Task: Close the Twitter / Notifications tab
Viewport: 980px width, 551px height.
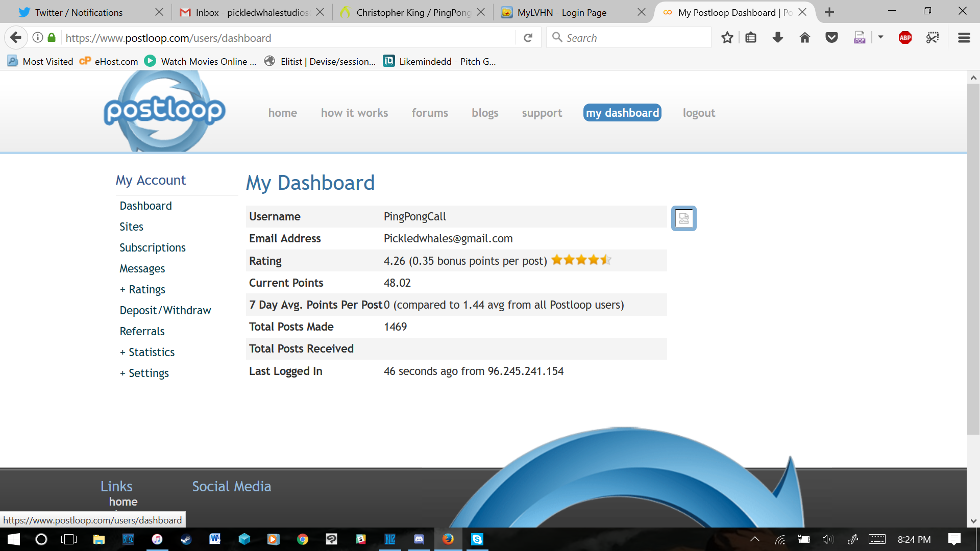Action: click(159, 12)
